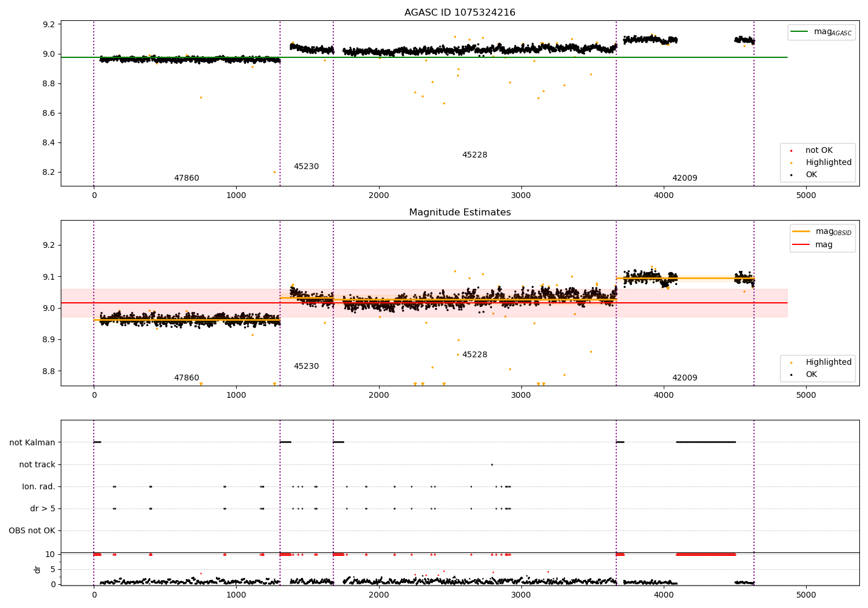This screenshot has height=608, width=868.
Task: Click OBSID label 42009 in top plot
Action: 685,178
